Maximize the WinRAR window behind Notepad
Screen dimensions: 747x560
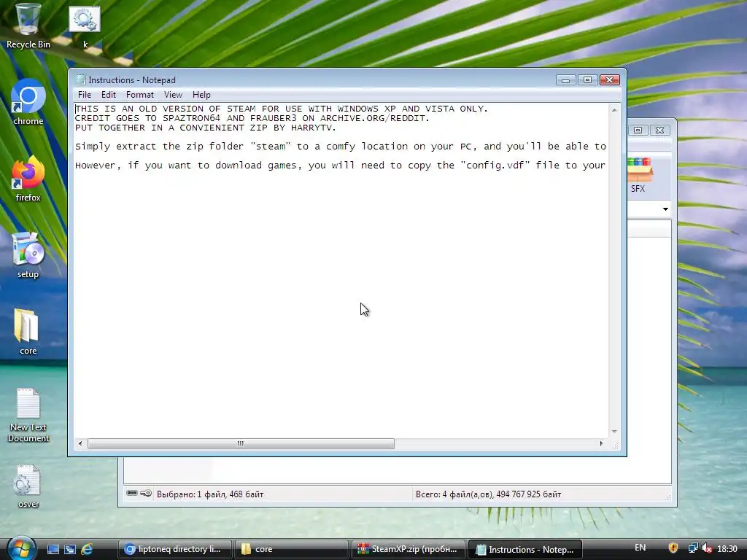pyautogui.click(x=638, y=130)
